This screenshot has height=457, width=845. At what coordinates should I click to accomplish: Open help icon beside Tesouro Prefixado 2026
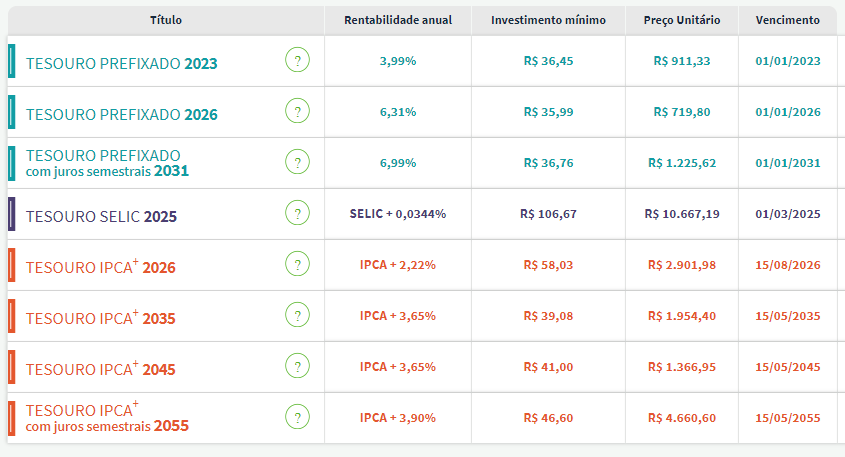pyautogui.click(x=297, y=112)
